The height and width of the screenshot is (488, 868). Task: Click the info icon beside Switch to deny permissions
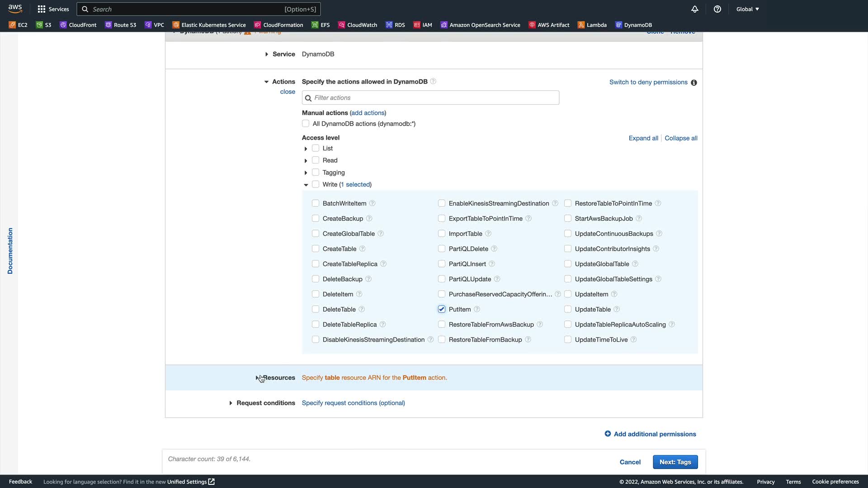pyautogui.click(x=694, y=83)
